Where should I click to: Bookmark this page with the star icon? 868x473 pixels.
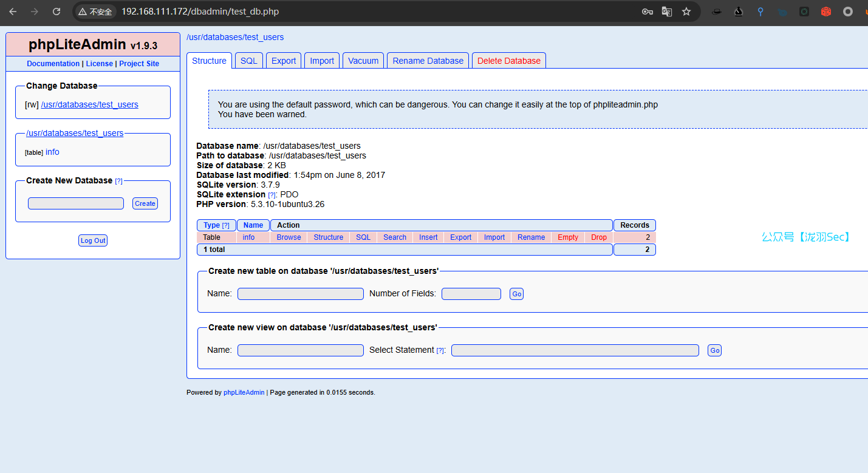(x=686, y=12)
